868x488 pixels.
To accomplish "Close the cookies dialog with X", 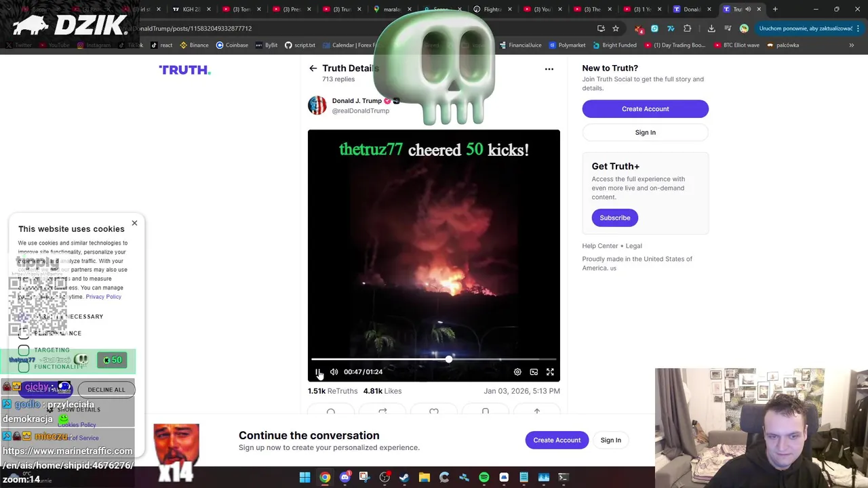I will click(134, 223).
